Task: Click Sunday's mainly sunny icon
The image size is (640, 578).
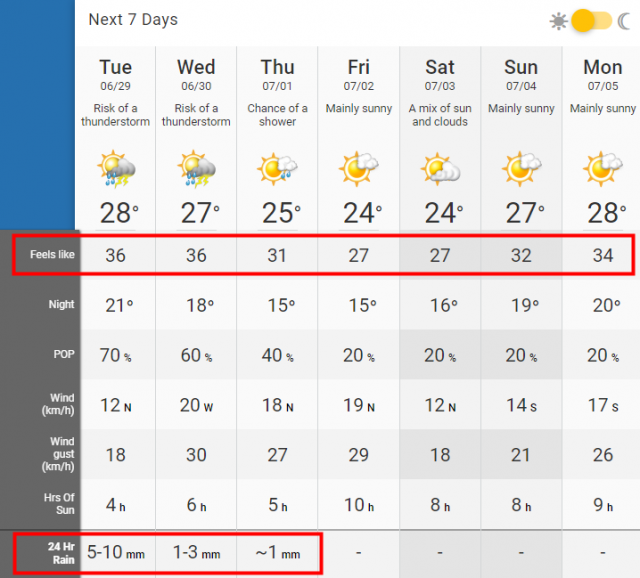Action: click(x=521, y=169)
